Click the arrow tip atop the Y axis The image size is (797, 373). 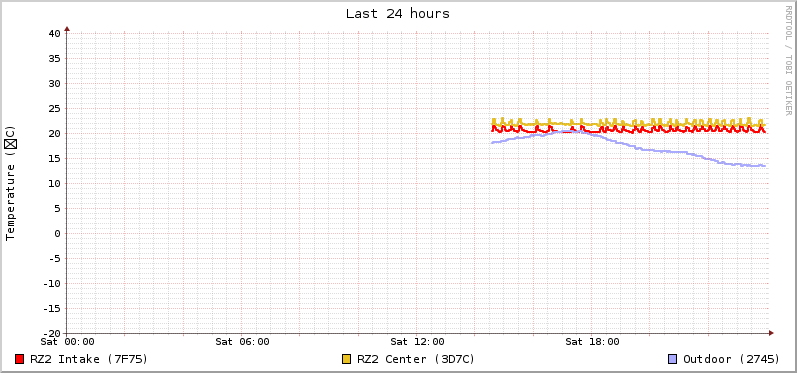click(67, 28)
